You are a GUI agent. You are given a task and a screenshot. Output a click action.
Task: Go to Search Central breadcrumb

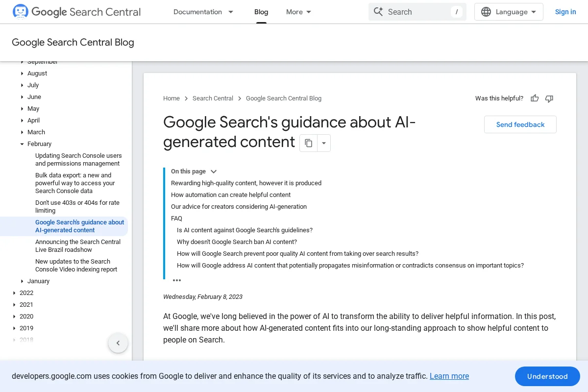(x=213, y=98)
